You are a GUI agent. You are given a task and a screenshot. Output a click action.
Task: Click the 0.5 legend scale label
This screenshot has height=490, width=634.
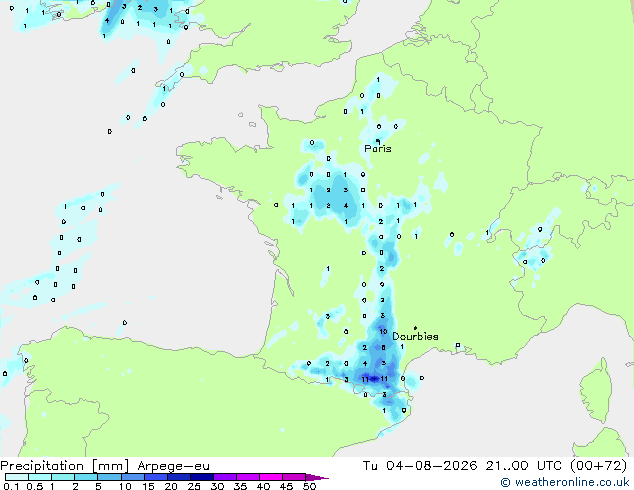point(34,486)
